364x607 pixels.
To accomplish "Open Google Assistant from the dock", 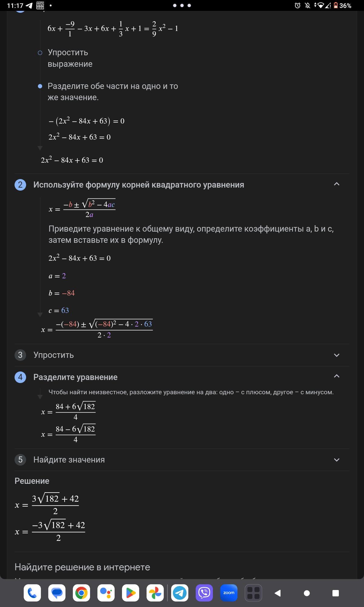I will (106, 593).
